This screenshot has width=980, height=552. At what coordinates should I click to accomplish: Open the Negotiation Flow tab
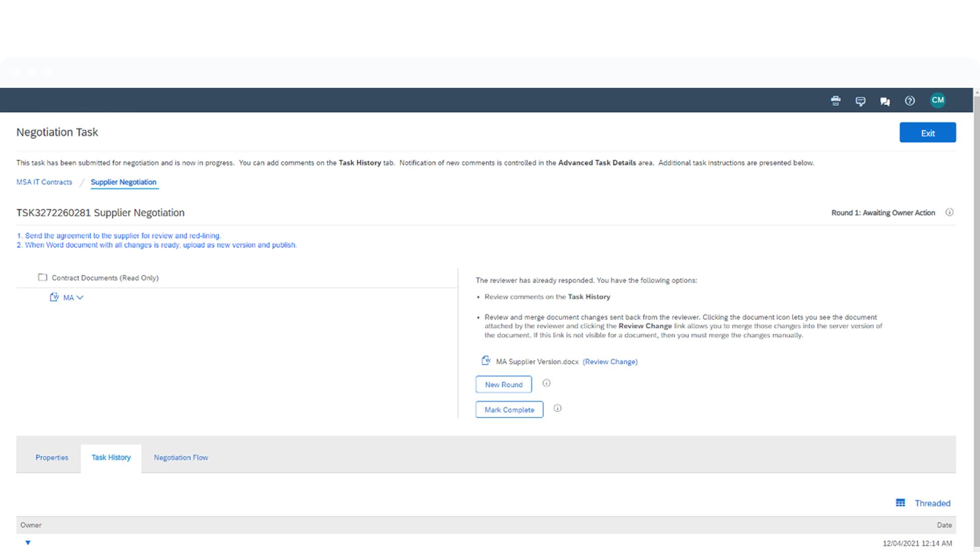pos(181,458)
